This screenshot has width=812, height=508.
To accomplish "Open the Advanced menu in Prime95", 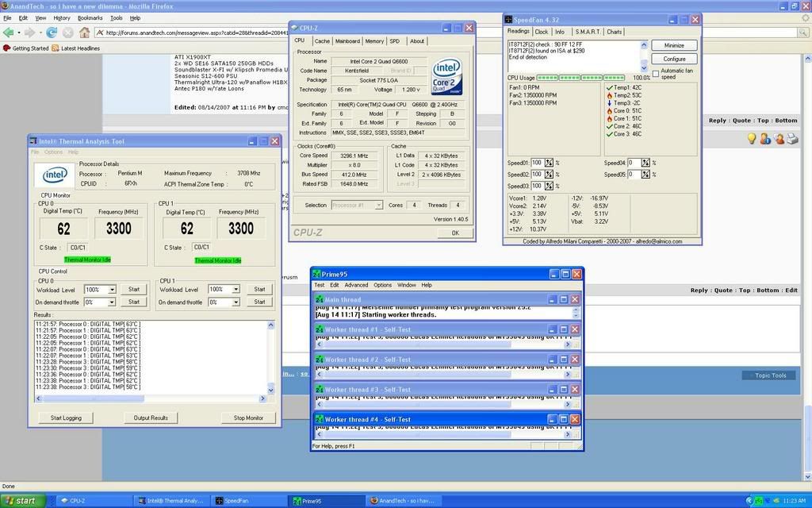I will point(356,285).
